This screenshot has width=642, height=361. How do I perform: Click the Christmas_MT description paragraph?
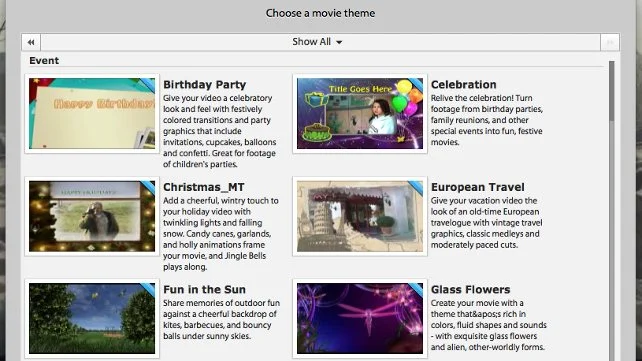click(221, 234)
